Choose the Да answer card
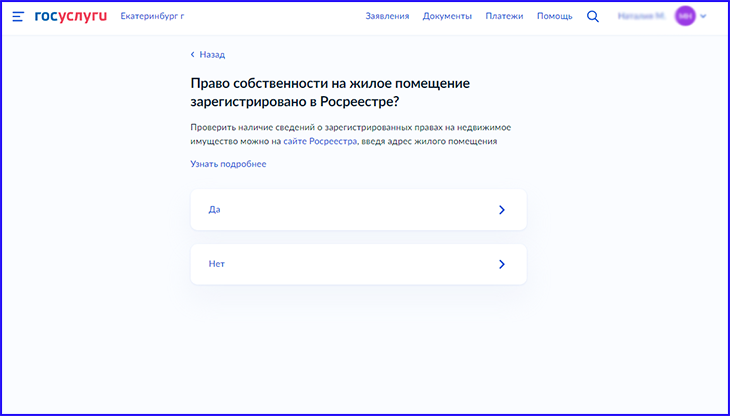The height and width of the screenshot is (416, 730). 358,209
